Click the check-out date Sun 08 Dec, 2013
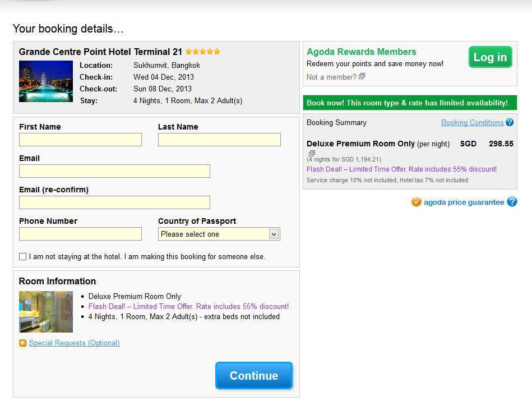Image resolution: width=532 pixels, height=401 pixels. (x=163, y=89)
